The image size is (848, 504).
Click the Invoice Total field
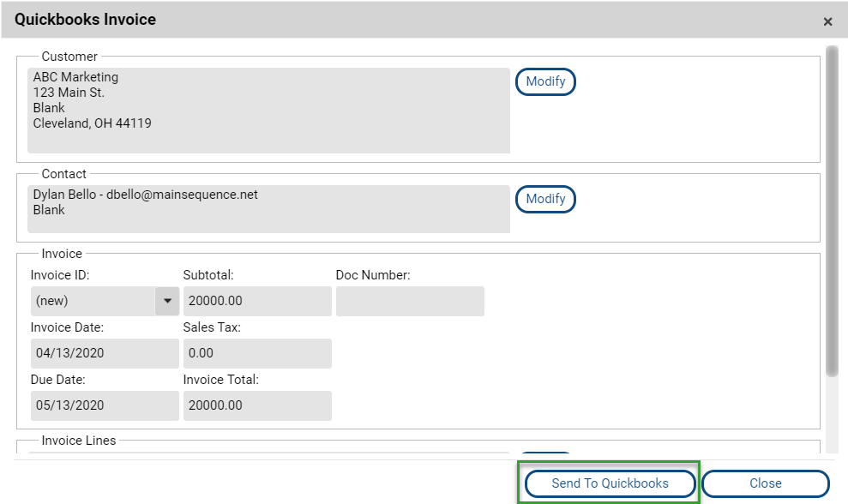[x=257, y=405]
